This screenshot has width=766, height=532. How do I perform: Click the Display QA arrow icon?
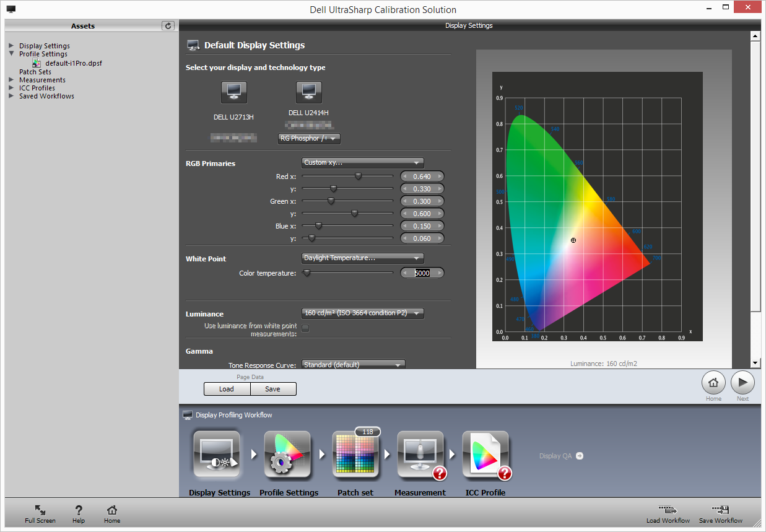point(580,456)
